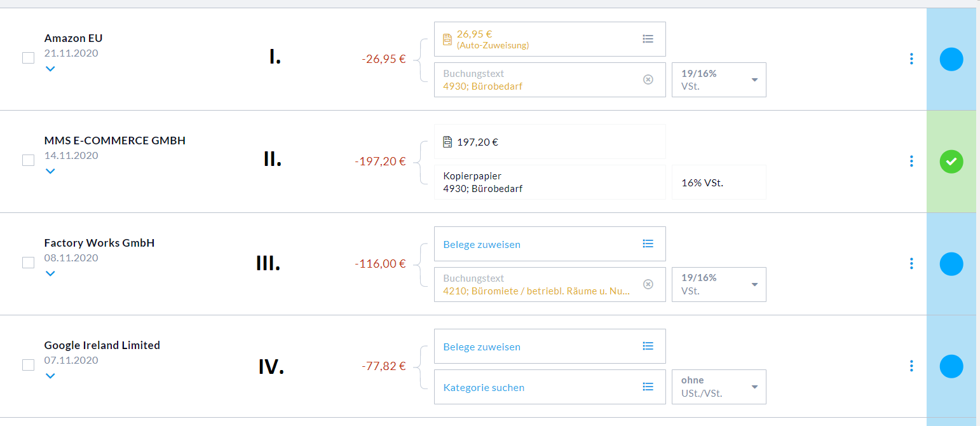
Task: Click Buchungstext field in Amazon EU row
Action: tap(534, 79)
